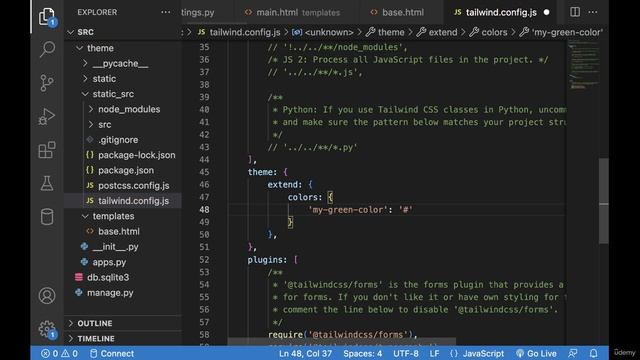Image resolution: width=640 pixels, height=360 pixels.
Task: Collapse the SRC workspace section
Action: coord(122,32)
